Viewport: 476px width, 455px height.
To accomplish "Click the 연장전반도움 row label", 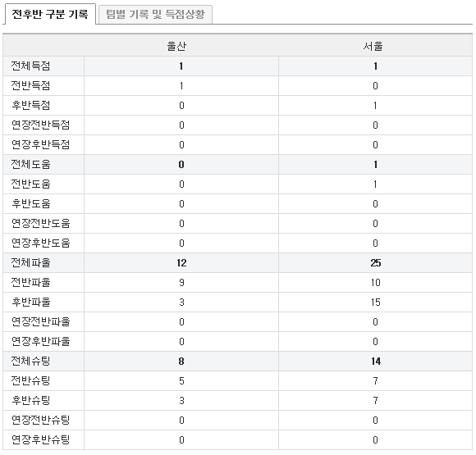I will pos(41,224).
